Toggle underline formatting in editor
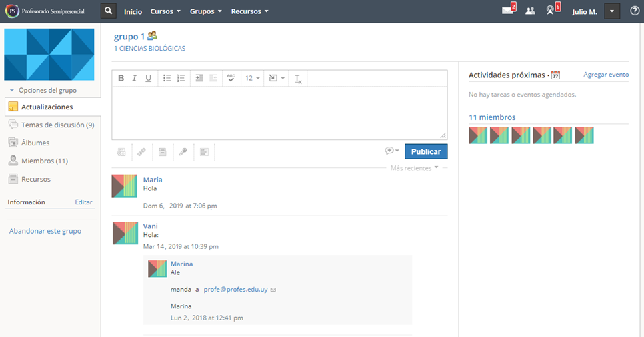644x337 pixels. point(149,78)
